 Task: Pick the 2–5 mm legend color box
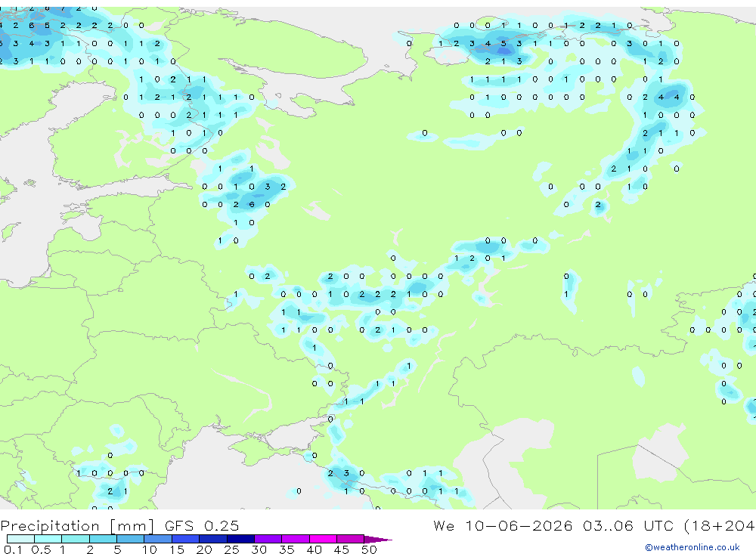(103, 539)
